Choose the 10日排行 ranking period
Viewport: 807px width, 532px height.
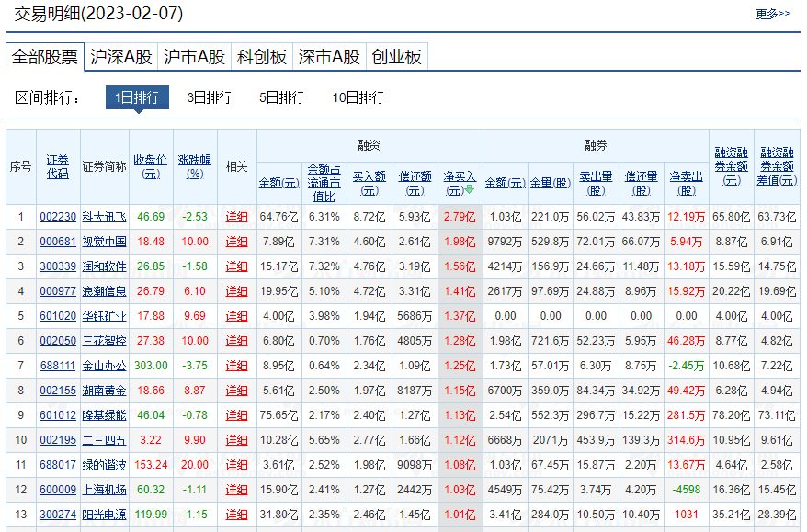tap(358, 97)
